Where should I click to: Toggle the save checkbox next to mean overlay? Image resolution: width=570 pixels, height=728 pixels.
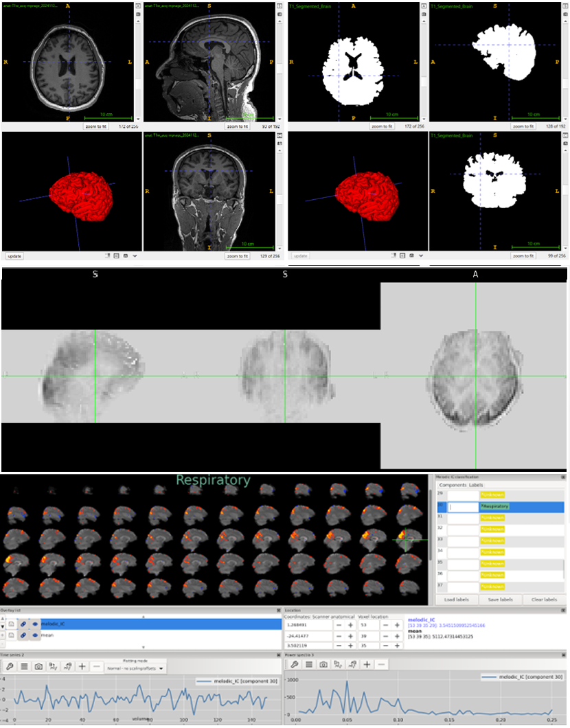coord(12,636)
